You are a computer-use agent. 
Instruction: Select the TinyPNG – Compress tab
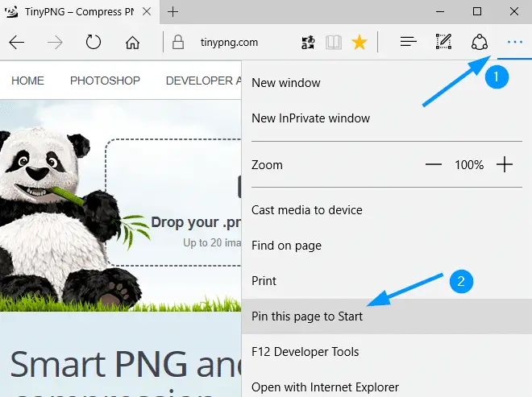pos(80,12)
